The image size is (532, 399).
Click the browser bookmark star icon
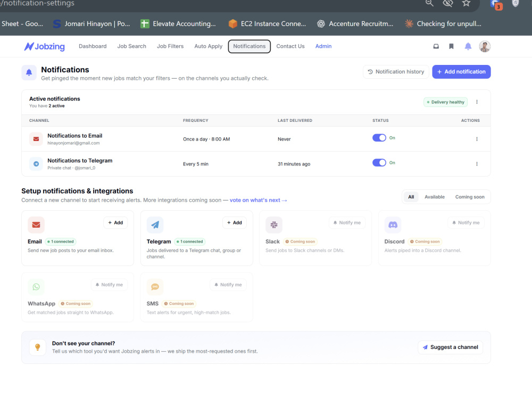click(x=466, y=3)
